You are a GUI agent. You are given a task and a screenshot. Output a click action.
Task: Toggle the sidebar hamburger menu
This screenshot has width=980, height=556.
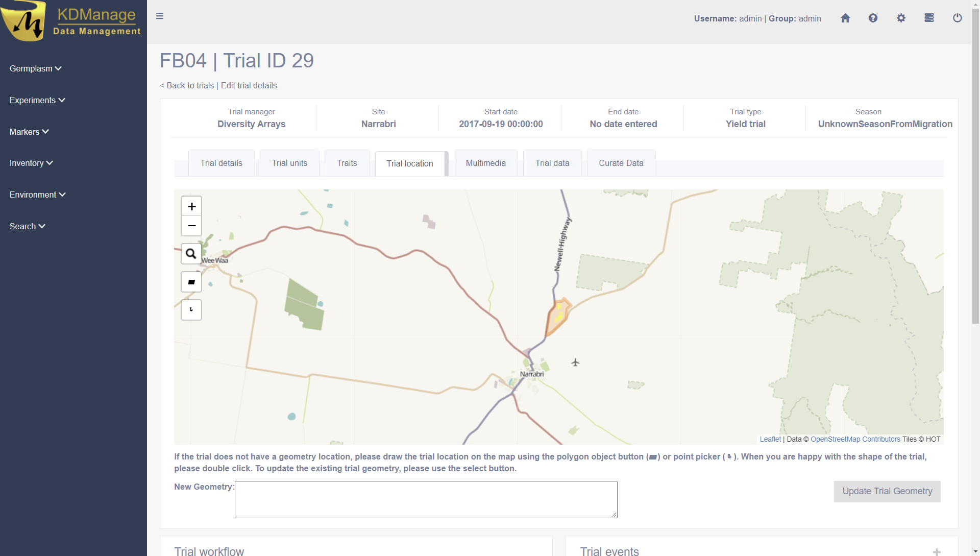pyautogui.click(x=160, y=16)
